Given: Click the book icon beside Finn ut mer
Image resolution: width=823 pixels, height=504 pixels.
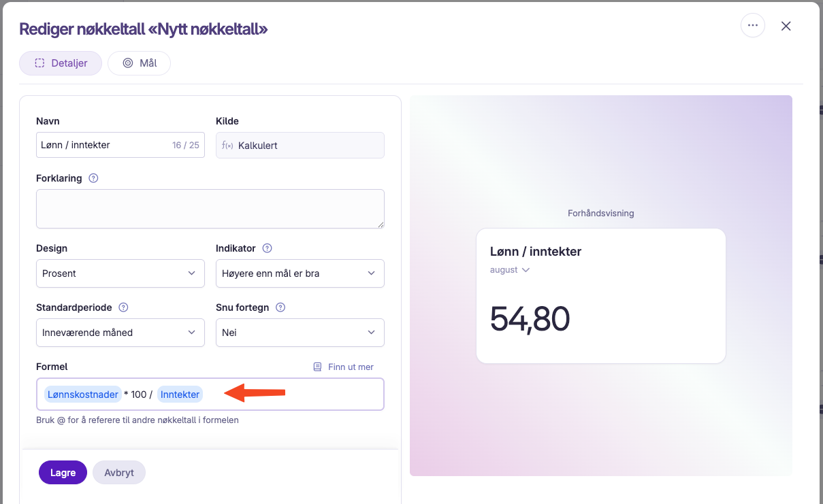Looking at the screenshot, I should tap(317, 367).
